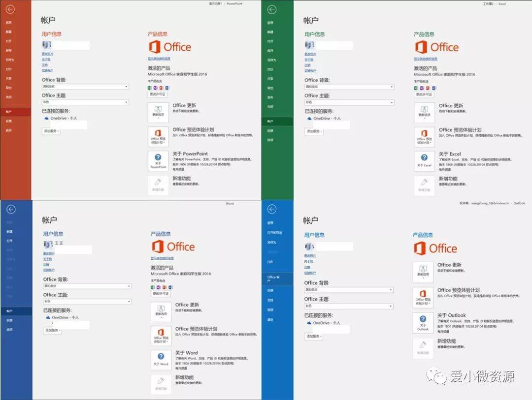Open the Office 预览体验计划 button in Excel
This screenshot has width=532, height=400.
pos(424,137)
